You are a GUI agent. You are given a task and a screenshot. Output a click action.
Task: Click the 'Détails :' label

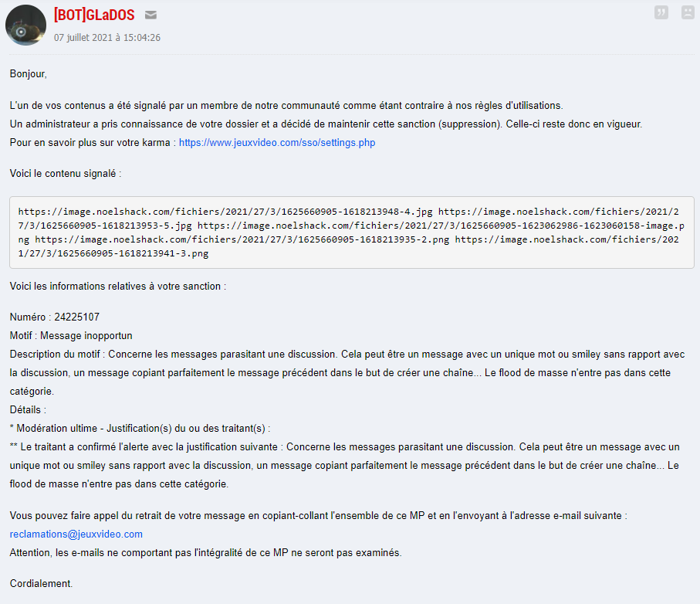[28, 409]
